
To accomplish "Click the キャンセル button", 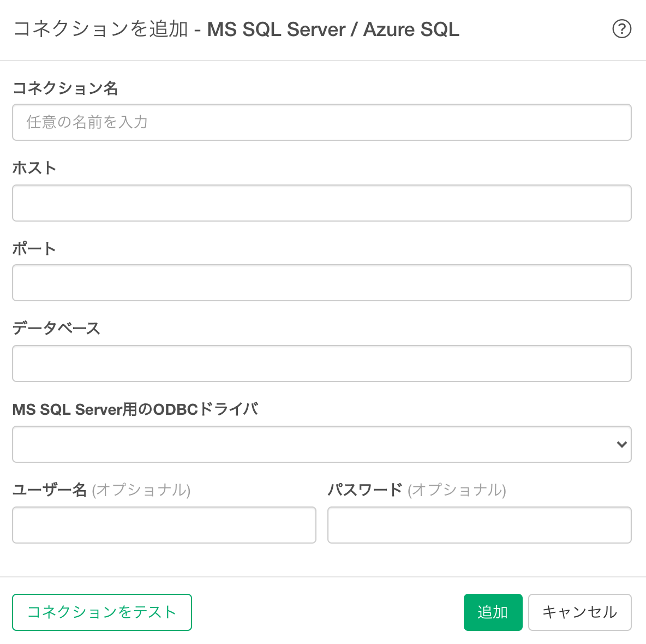I will coord(580,612).
